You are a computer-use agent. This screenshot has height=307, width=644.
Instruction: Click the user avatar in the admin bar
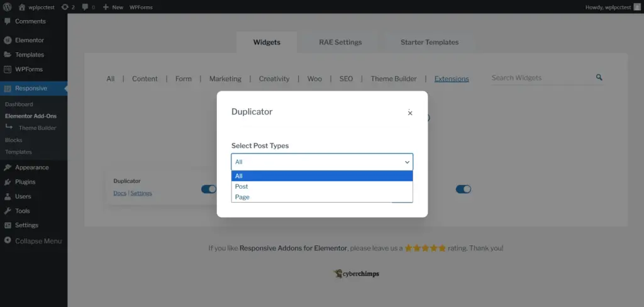[636, 7]
